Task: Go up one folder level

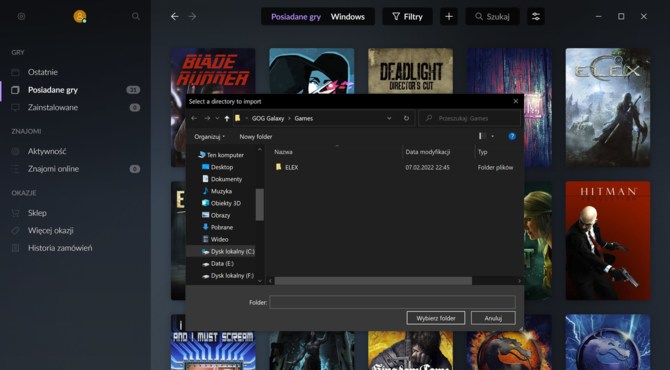Action: (226, 118)
